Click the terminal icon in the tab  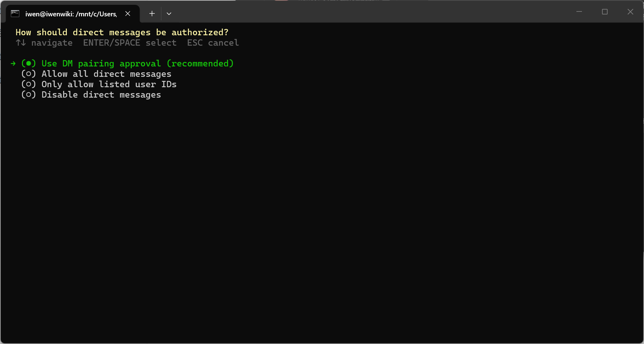click(x=15, y=14)
